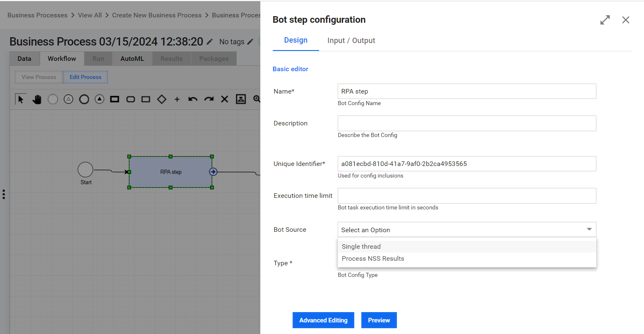The width and height of the screenshot is (644, 334).
Task: Click into the Name field with RPA step
Action: point(467,91)
